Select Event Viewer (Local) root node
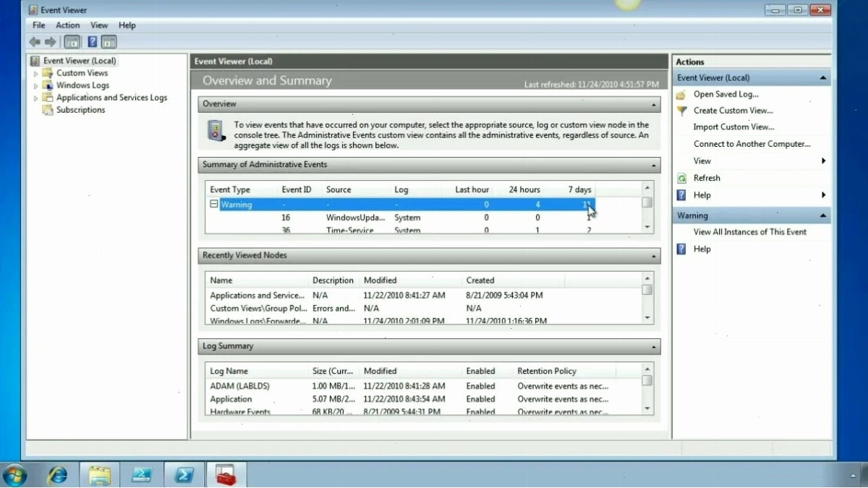 pos(80,61)
